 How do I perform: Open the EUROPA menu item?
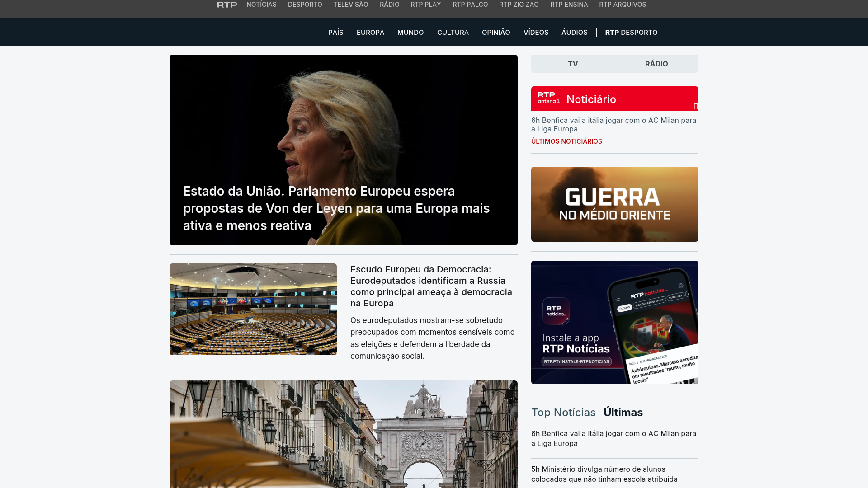click(x=370, y=33)
